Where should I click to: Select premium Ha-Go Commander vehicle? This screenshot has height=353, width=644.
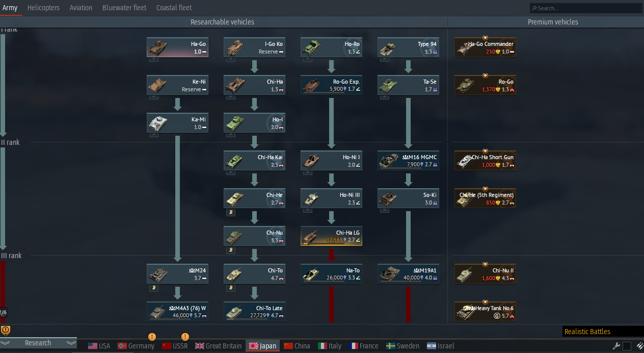(485, 47)
